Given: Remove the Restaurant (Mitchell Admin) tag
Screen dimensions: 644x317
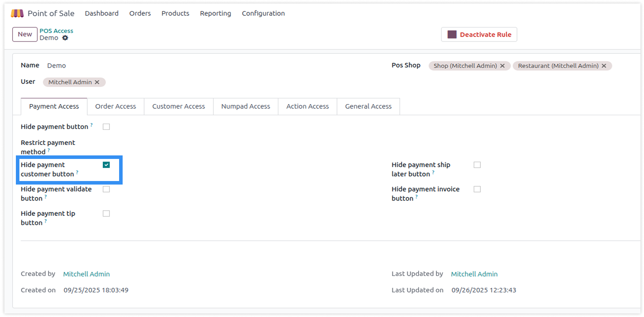Looking at the screenshot, I should pos(604,66).
